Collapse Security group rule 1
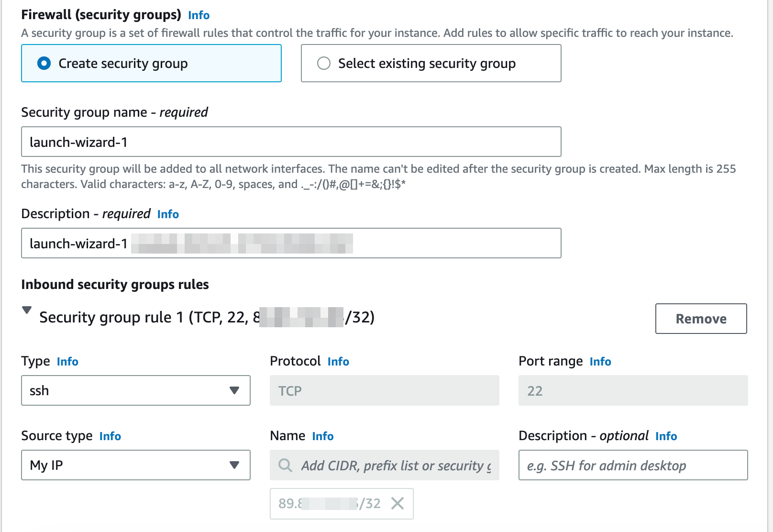Screen dimensions: 773x532 click(27, 311)
